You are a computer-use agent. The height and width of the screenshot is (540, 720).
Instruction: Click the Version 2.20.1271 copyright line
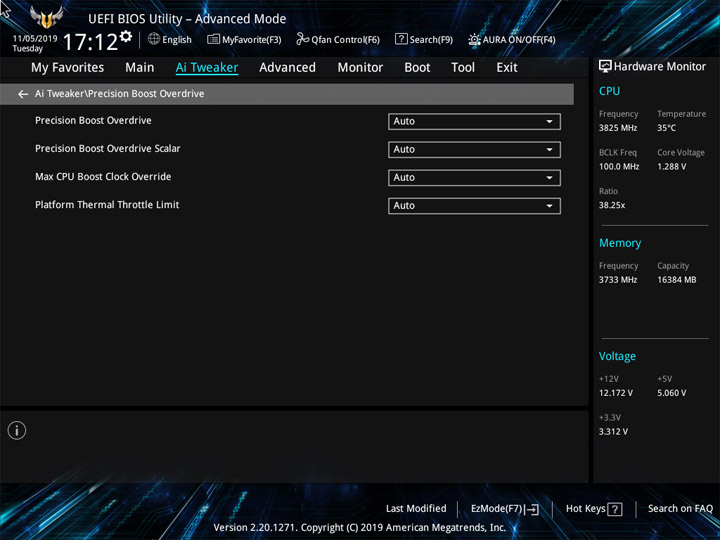360,527
